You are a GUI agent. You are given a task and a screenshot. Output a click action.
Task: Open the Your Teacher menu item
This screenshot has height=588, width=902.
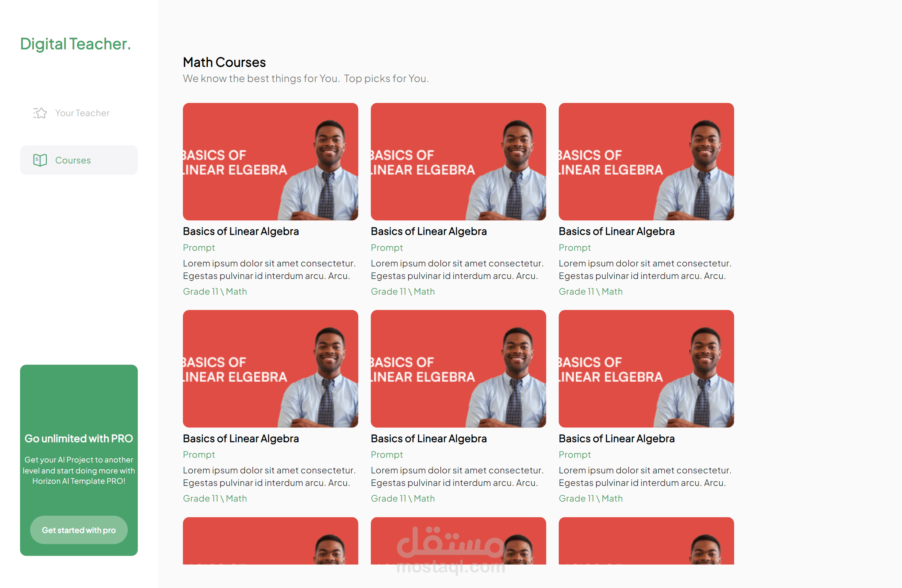tap(79, 113)
